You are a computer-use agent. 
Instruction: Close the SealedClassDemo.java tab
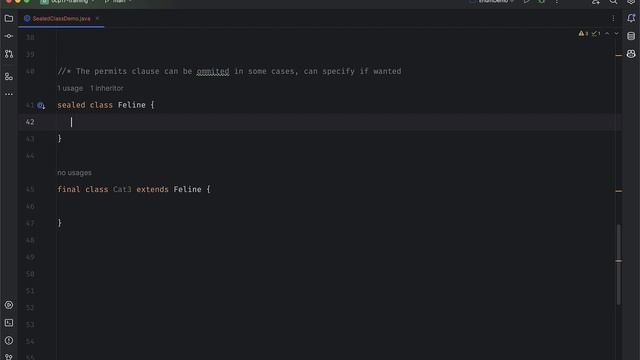pos(97,18)
